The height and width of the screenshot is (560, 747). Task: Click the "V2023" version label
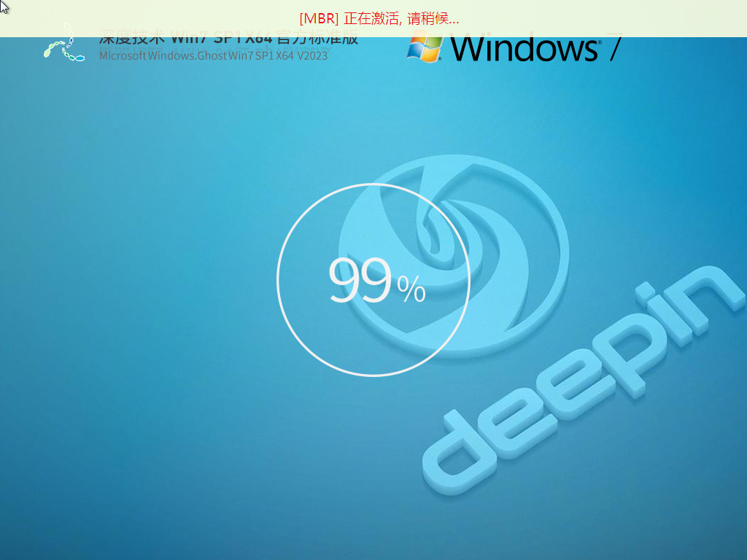tap(312, 55)
